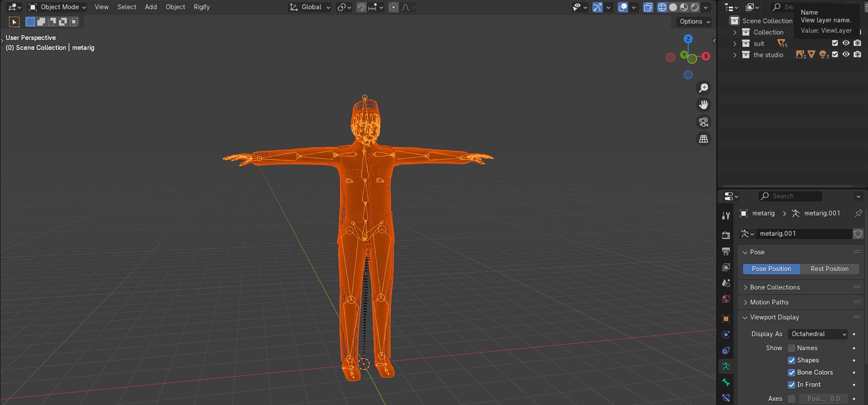Open the Scene properties tab
This screenshot has width=868, height=405.
click(726, 283)
